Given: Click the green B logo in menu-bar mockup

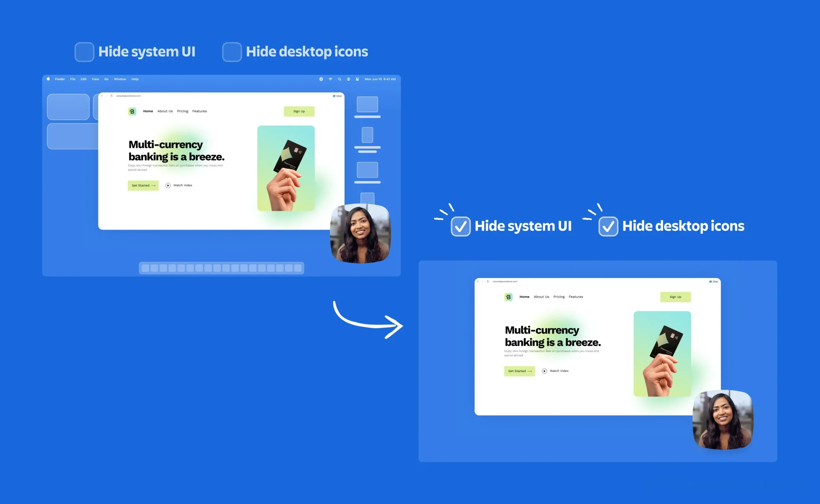Looking at the screenshot, I should [x=132, y=111].
